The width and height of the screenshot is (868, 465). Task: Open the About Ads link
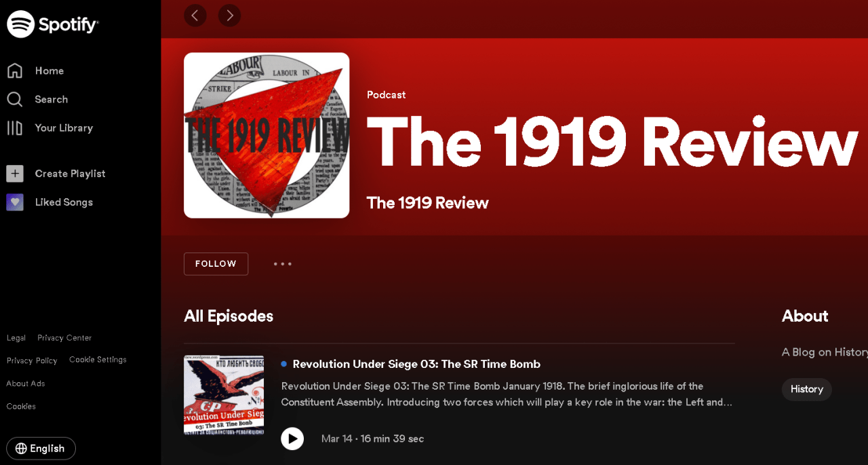click(x=26, y=384)
